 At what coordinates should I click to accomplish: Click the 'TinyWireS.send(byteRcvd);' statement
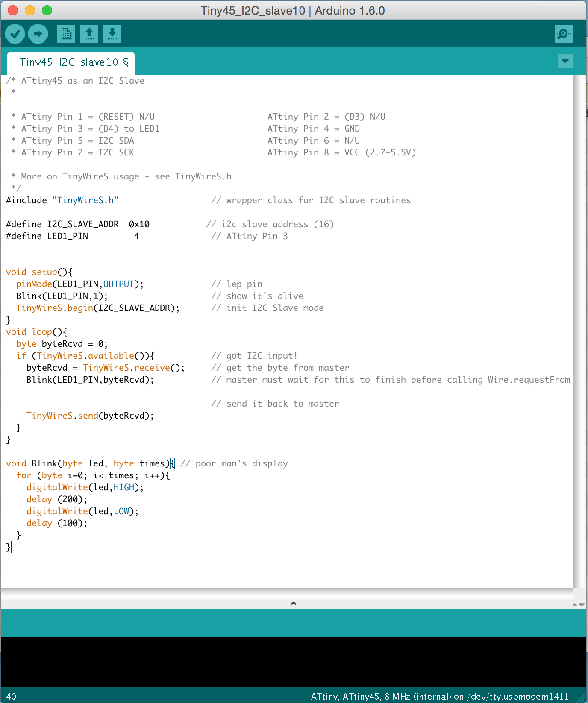click(90, 416)
